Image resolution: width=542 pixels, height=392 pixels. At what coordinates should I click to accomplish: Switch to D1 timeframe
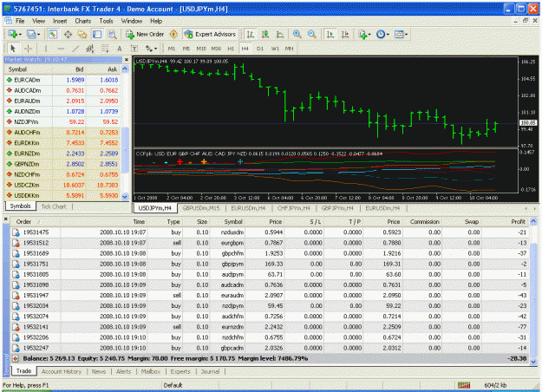(x=260, y=49)
